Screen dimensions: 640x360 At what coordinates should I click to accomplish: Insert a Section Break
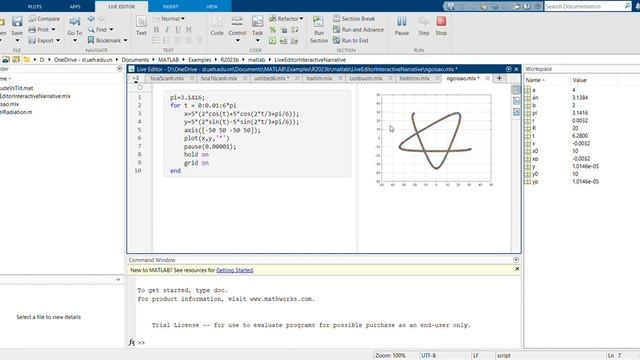coord(354,19)
